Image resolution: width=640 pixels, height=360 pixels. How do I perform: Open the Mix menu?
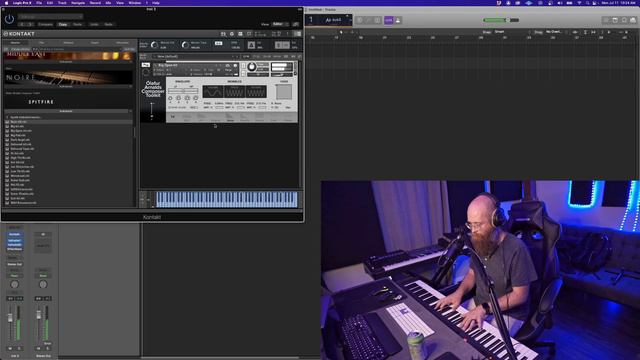pyautogui.click(x=108, y=3)
